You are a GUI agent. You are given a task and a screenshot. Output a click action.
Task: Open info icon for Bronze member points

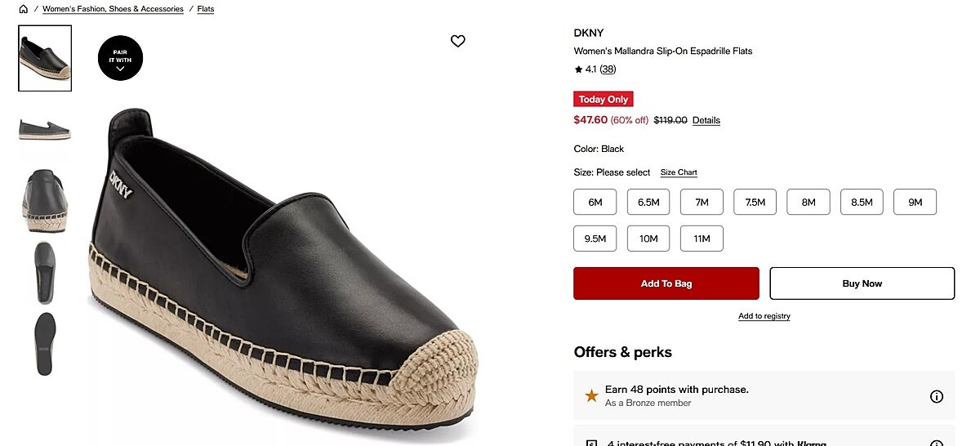(x=937, y=396)
